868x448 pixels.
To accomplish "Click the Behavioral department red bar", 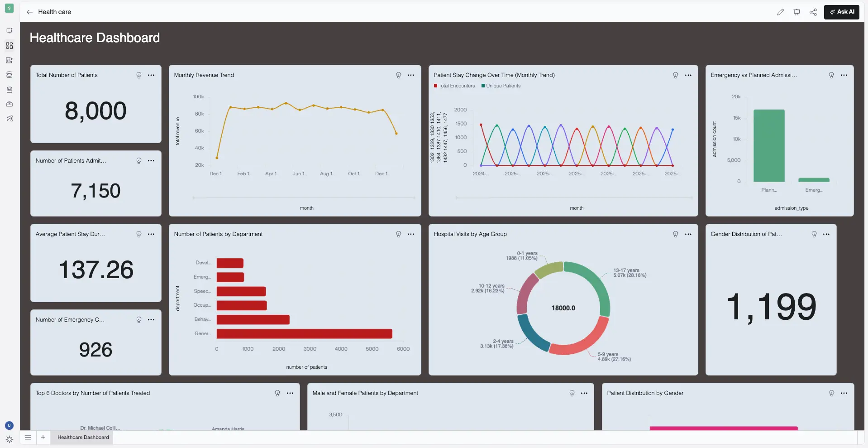I will click(x=253, y=320).
